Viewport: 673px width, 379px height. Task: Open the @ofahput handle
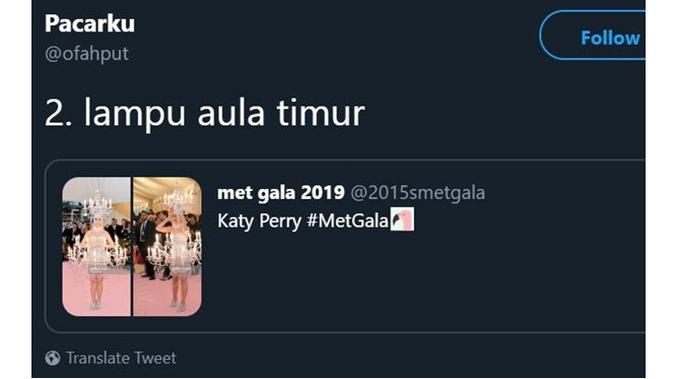coord(87,54)
